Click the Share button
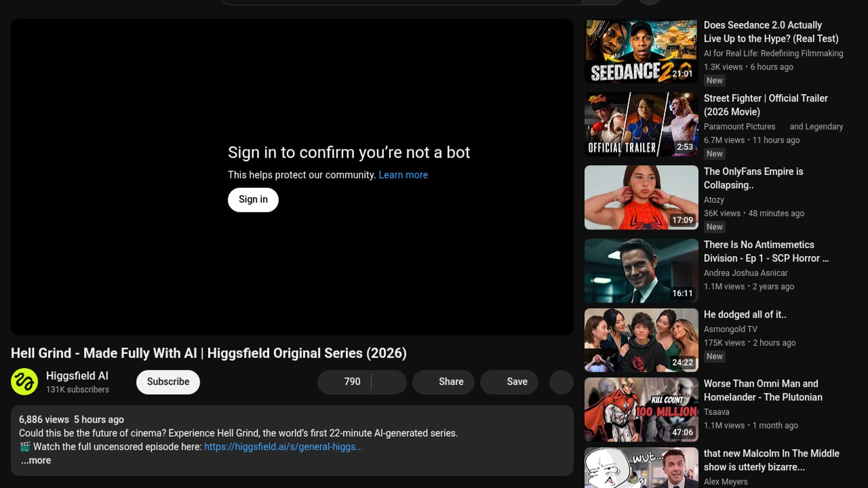 point(443,382)
